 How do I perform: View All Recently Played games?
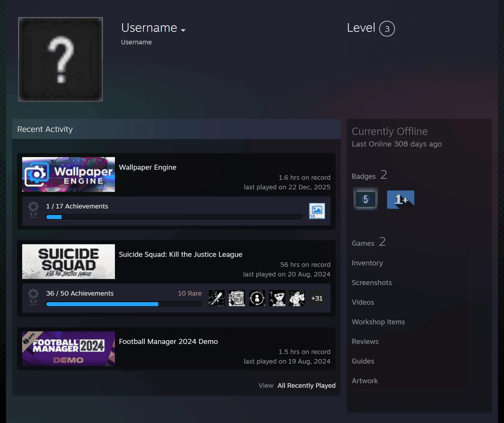[x=306, y=385]
